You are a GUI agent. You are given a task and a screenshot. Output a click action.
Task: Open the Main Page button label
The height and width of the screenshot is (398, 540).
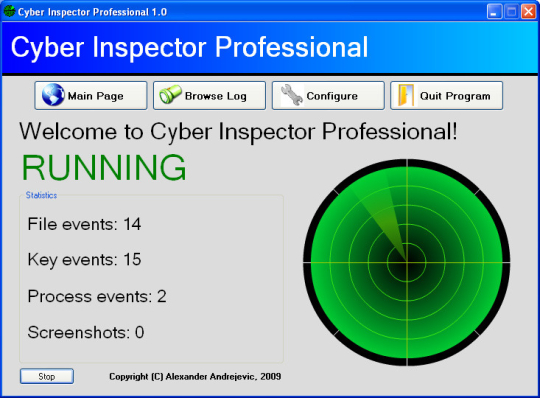[x=96, y=96]
